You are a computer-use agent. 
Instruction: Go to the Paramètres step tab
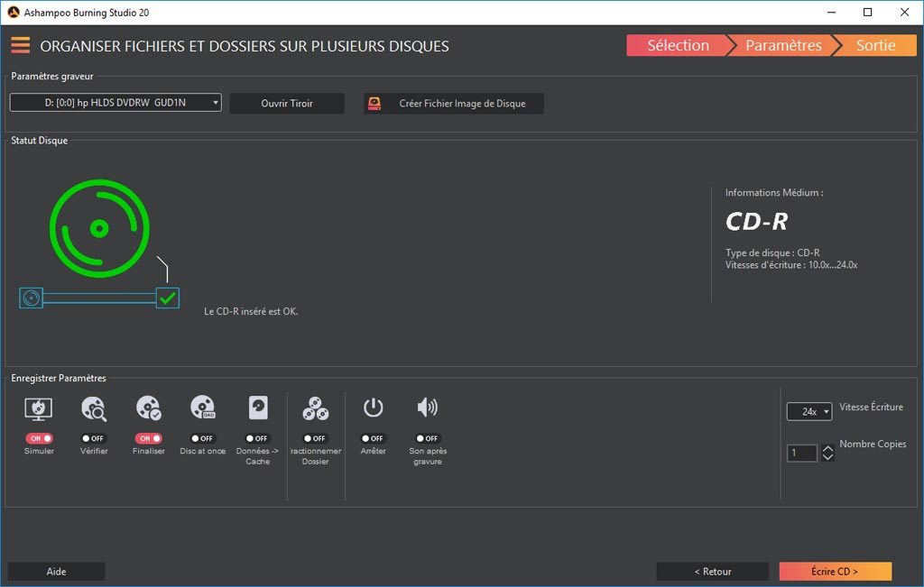(783, 45)
